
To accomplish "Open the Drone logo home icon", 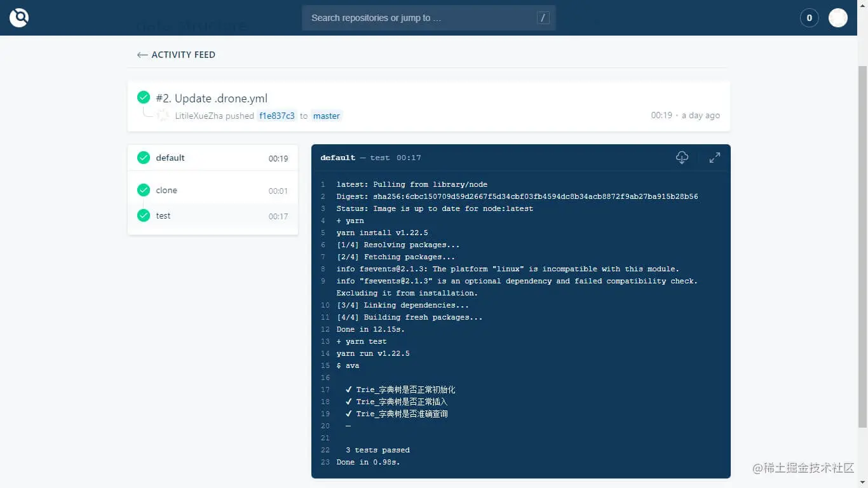I will pyautogui.click(x=19, y=18).
